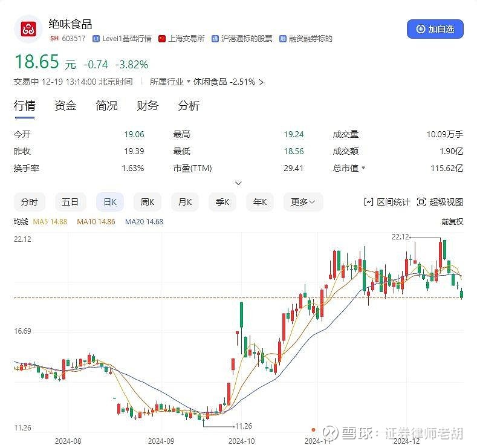Image resolution: width=477 pixels, height=448 pixels.
Task: Click the 11.26 low price marker on chart
Action: click(244, 426)
